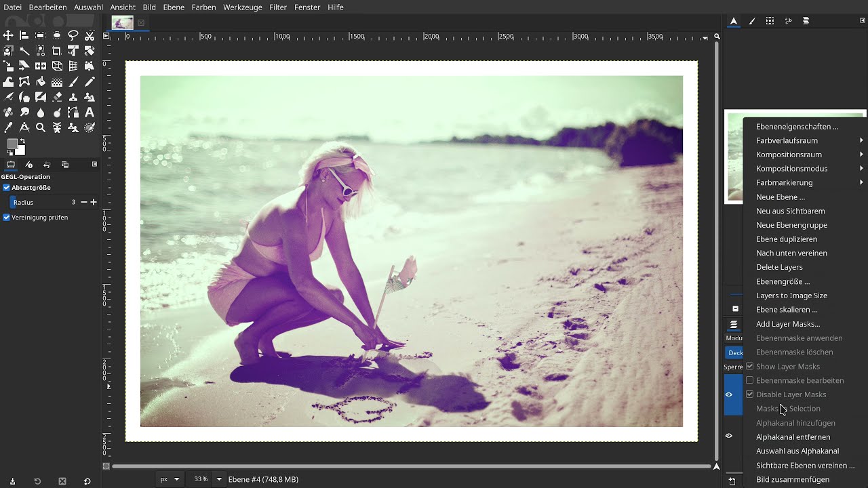Select the Paintbrush tool
The image size is (868, 488).
click(x=73, y=81)
